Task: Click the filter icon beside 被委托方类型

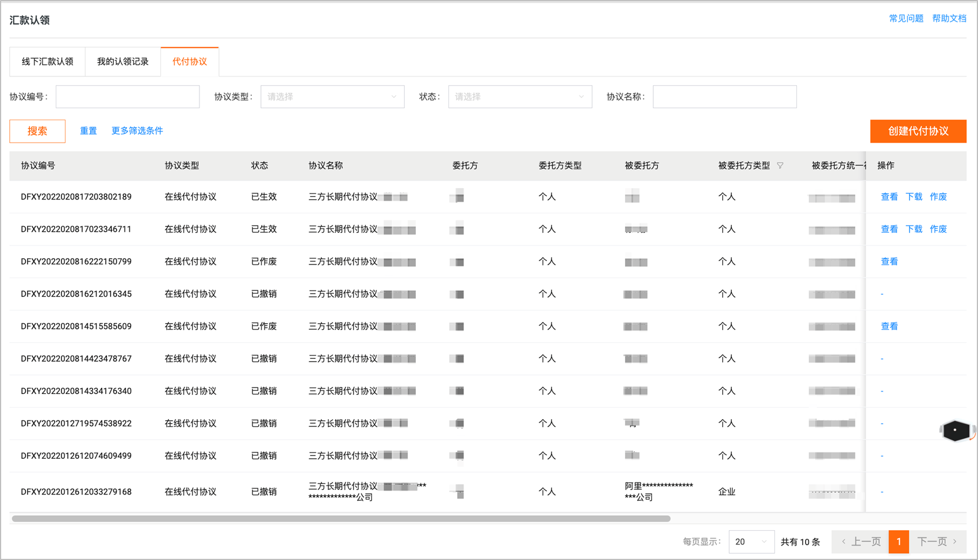Action: coord(780,166)
